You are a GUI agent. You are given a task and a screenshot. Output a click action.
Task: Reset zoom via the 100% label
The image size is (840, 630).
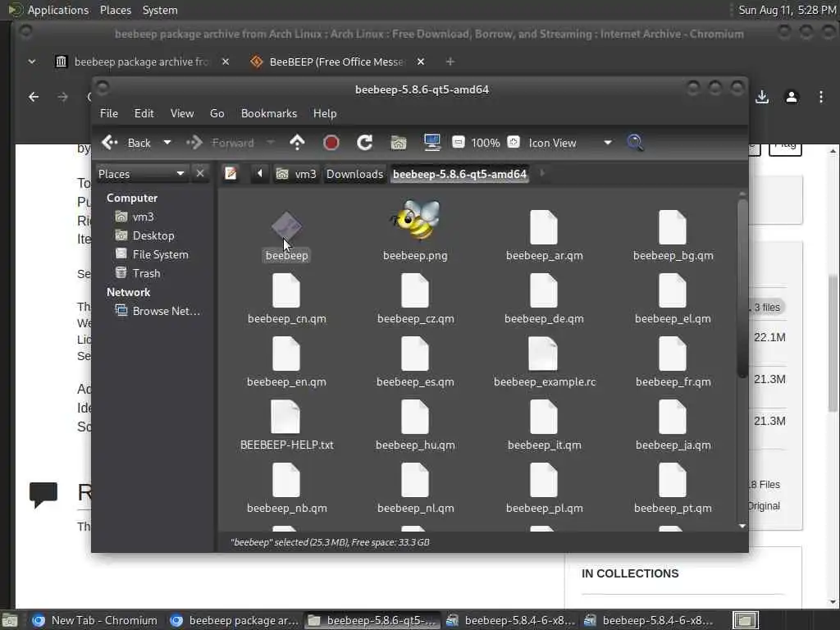pos(486,143)
